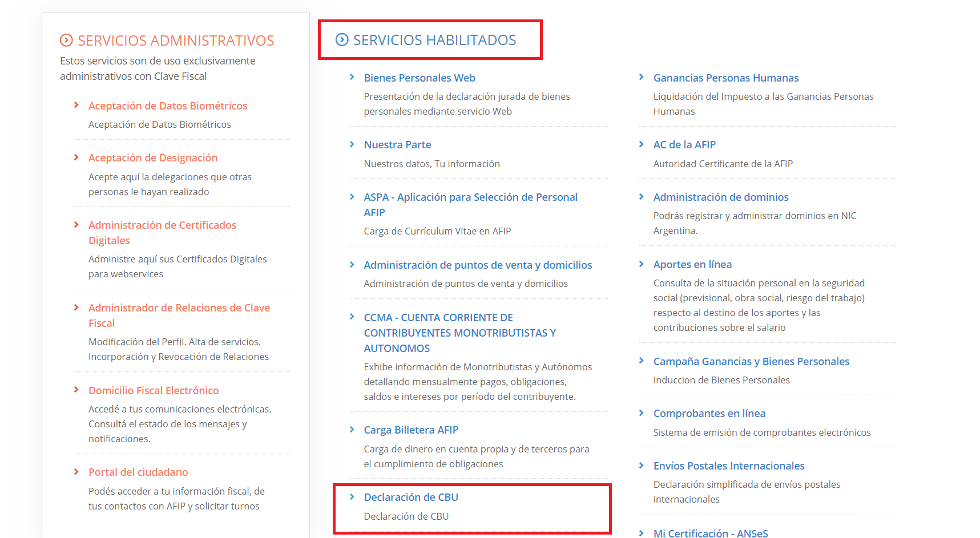
Task: Click chevron icon beside Nuestra Parte
Action: coord(352,144)
